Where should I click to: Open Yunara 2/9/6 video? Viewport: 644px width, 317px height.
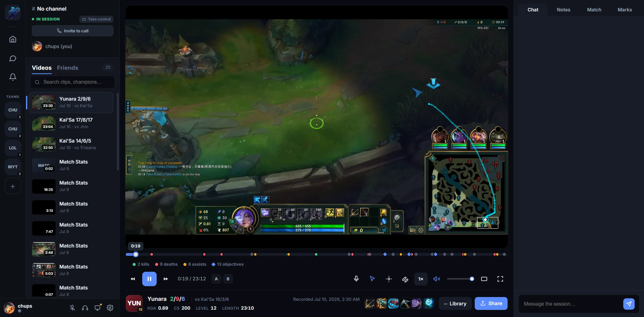click(71, 102)
